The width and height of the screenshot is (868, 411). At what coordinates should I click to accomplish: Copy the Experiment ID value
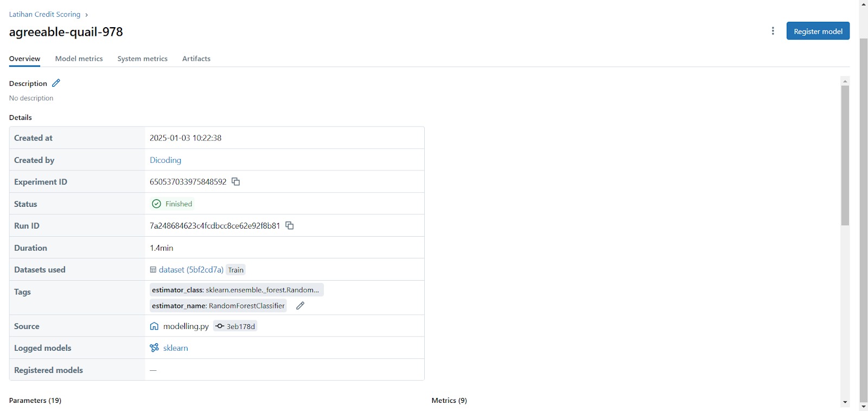click(236, 181)
